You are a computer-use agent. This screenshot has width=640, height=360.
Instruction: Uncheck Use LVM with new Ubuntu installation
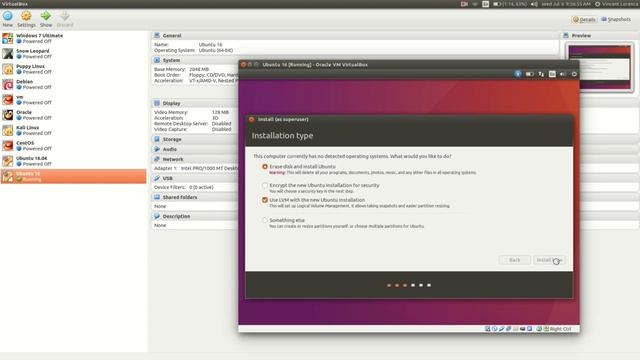pyautogui.click(x=265, y=200)
